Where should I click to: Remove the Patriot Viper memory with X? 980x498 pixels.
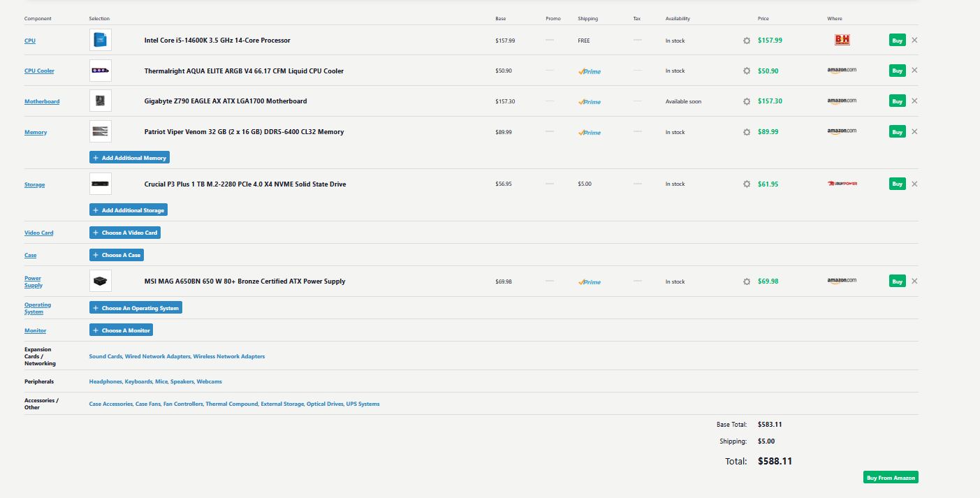[x=914, y=131]
